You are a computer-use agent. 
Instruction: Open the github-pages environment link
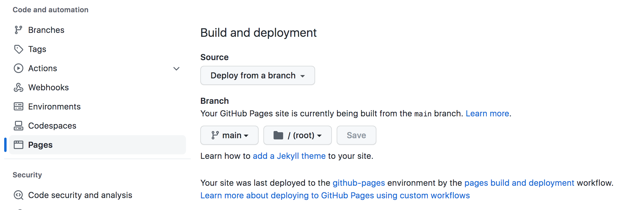tap(359, 183)
